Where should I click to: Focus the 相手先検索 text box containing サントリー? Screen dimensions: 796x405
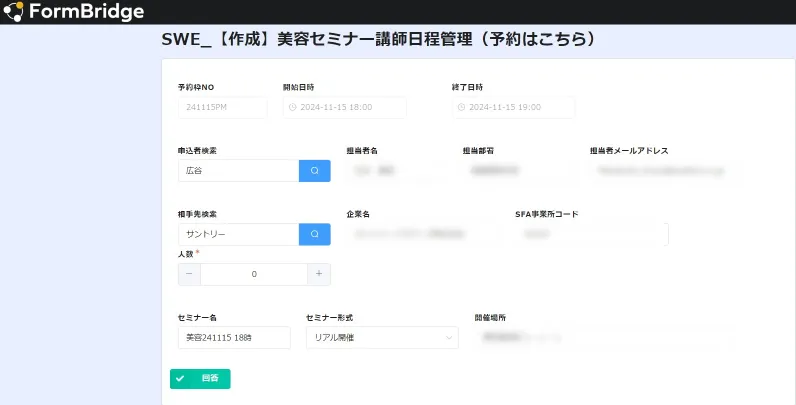[x=238, y=234]
